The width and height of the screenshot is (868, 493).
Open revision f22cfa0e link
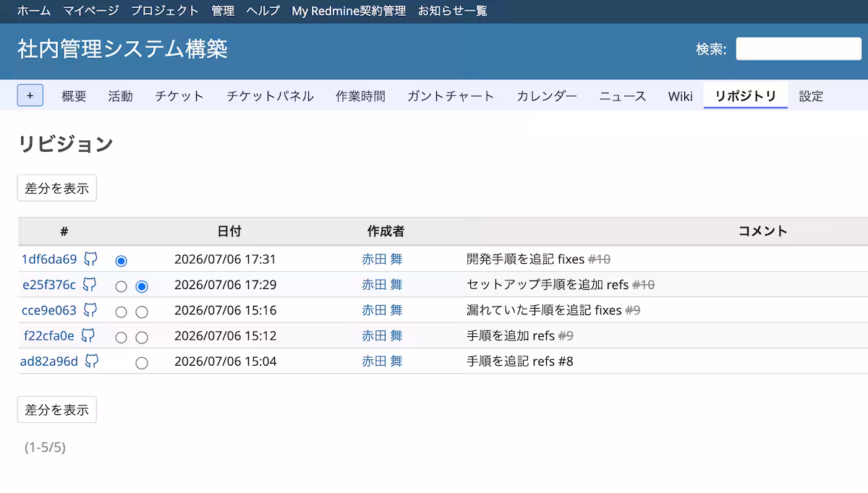tap(49, 335)
